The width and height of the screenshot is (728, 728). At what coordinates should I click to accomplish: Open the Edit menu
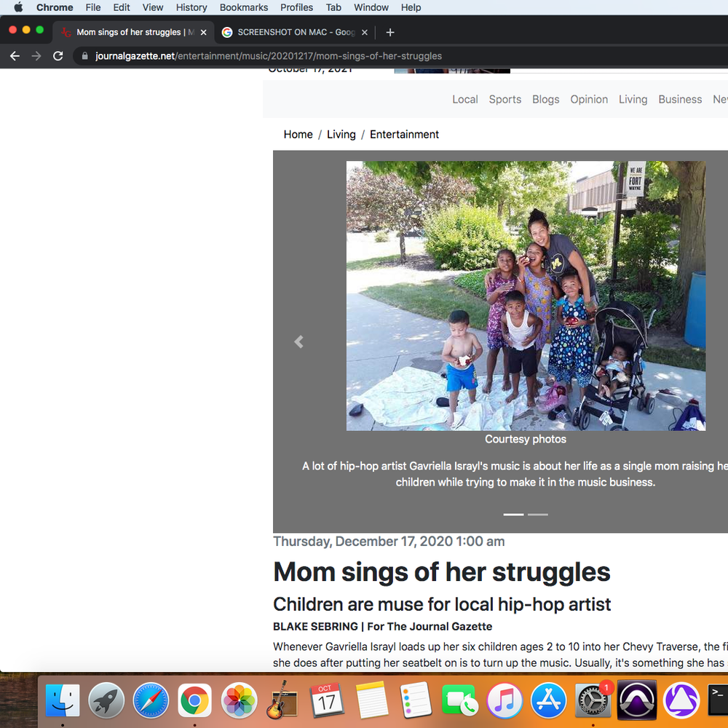(121, 7)
